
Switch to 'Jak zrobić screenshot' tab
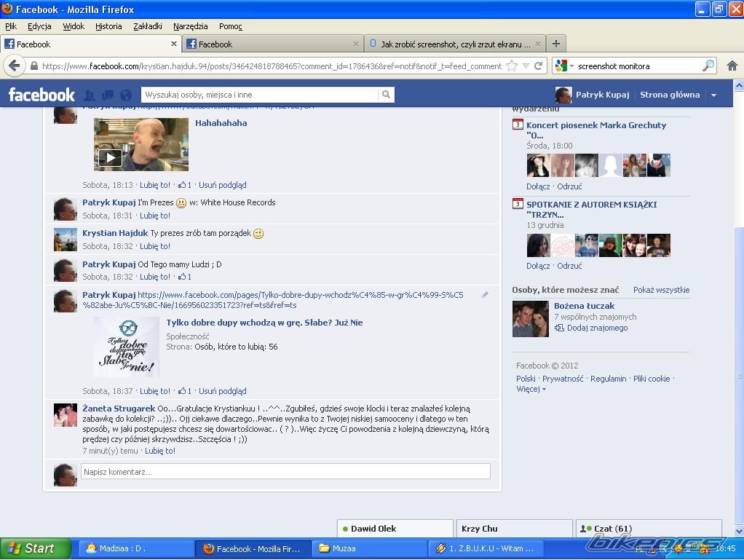point(454,44)
